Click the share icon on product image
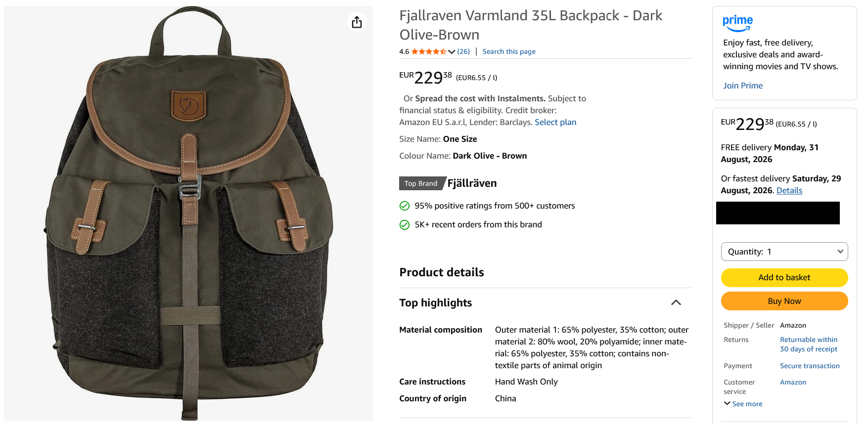Screen dimensions: 868x425 [x=357, y=22]
